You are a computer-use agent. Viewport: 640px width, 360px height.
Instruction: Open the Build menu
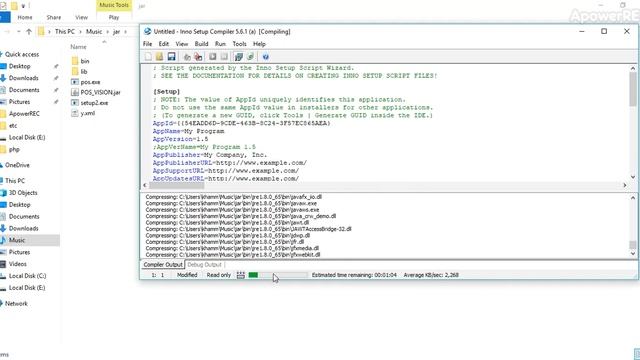pyautogui.click(x=201, y=44)
